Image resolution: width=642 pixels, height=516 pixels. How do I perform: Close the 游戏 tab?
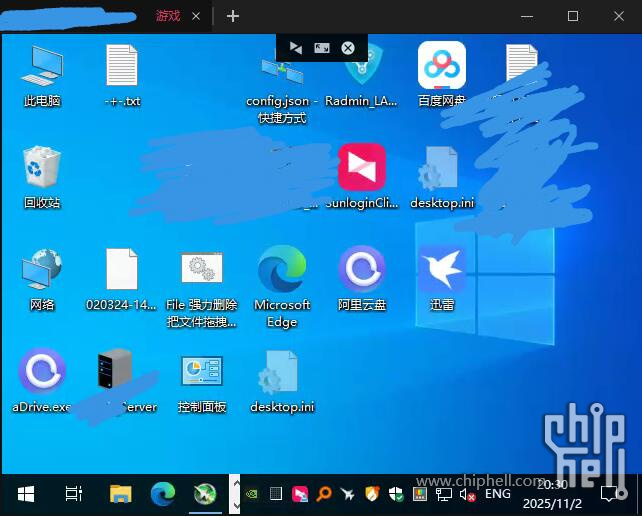196,16
